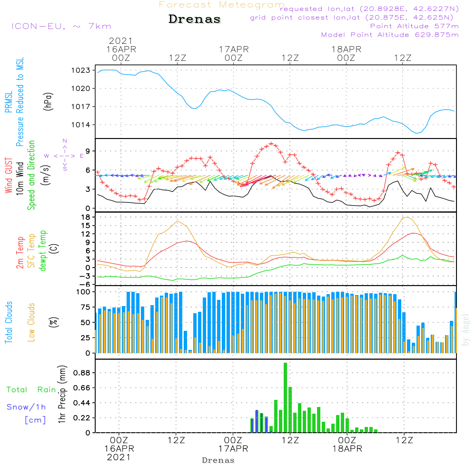
Task: Click the top '18APR 00Z' time label
Action: [x=347, y=53]
